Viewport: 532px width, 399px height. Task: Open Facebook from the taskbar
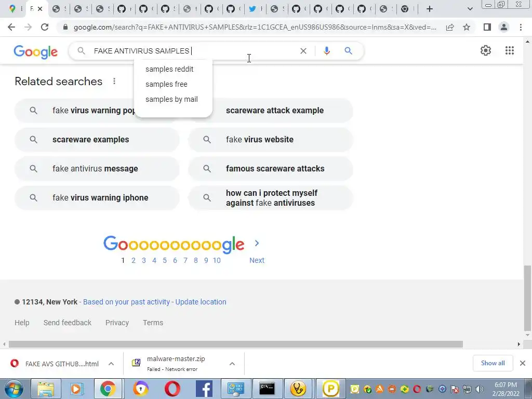point(204,389)
